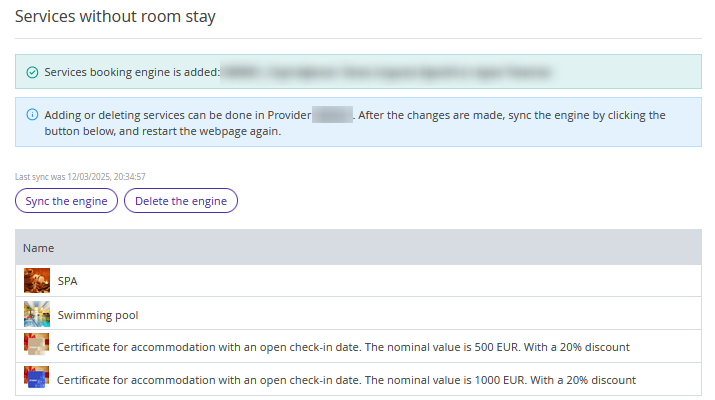Select the 500 EUR certificate thumbnail
Screen dimensions: 715x400
pyautogui.click(x=36, y=344)
